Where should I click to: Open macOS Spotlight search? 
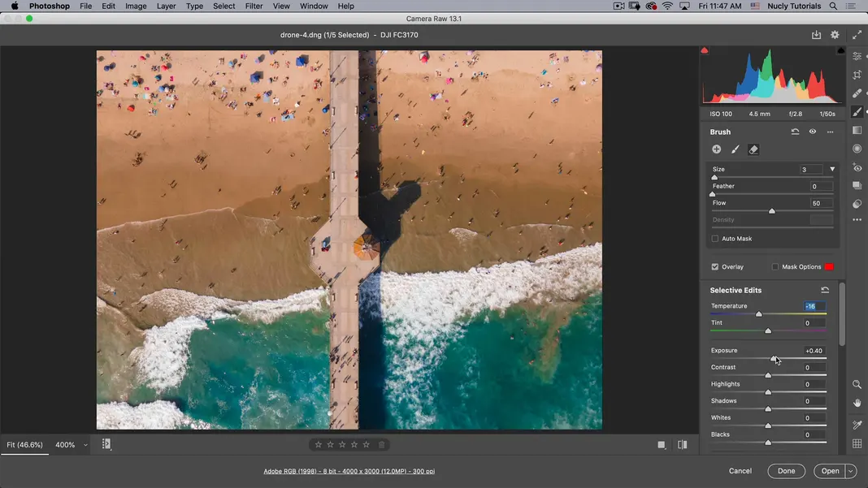click(x=833, y=6)
